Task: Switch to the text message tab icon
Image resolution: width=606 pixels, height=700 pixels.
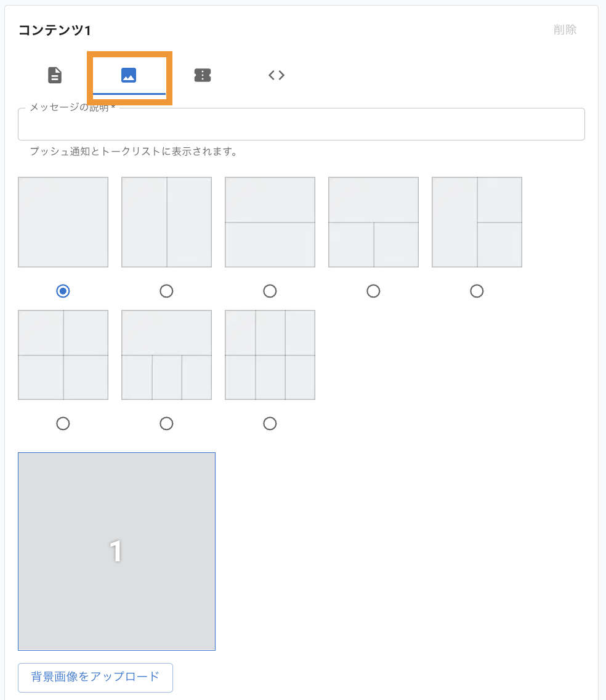Action: (x=54, y=75)
